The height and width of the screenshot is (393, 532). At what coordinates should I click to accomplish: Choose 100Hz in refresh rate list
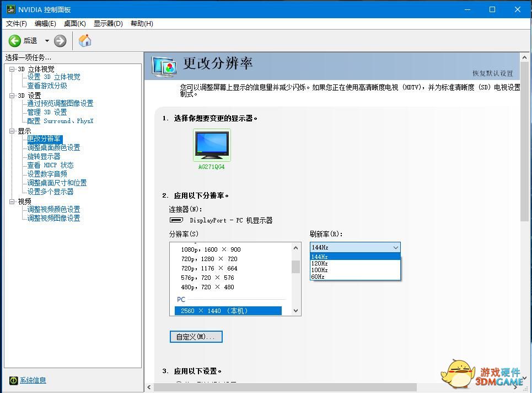click(x=355, y=270)
